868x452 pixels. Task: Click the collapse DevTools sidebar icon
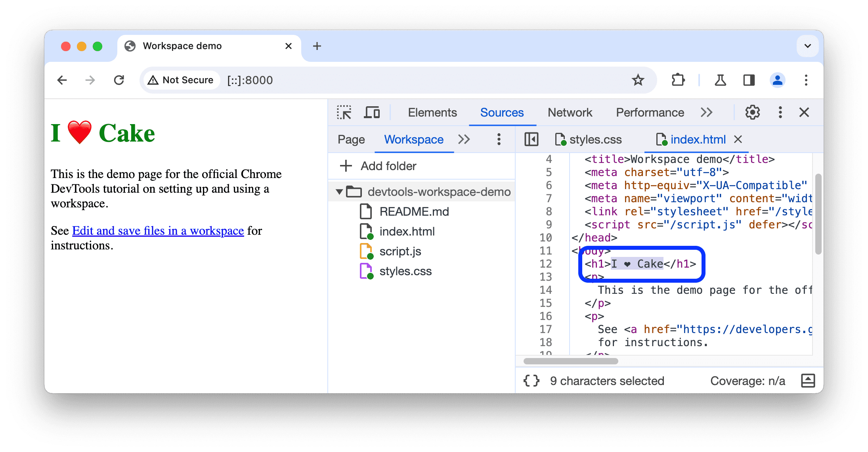(530, 140)
